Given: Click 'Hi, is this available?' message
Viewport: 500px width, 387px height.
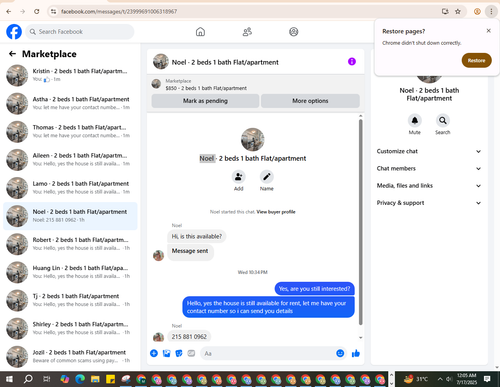Looking at the screenshot, I should click(197, 236).
